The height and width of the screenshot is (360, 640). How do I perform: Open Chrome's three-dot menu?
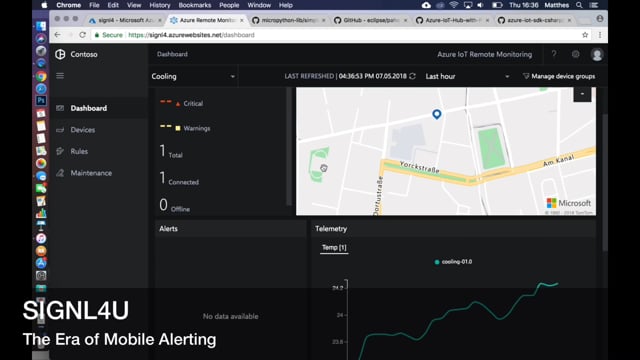[x=600, y=35]
